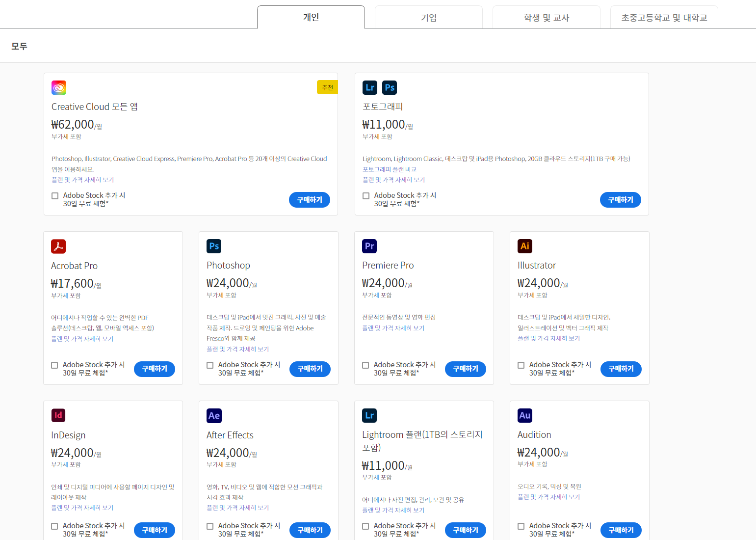Viewport: 756px width, 540px height.
Task: Toggle Adobe Stock checkbox for After Effects
Action: point(210,526)
